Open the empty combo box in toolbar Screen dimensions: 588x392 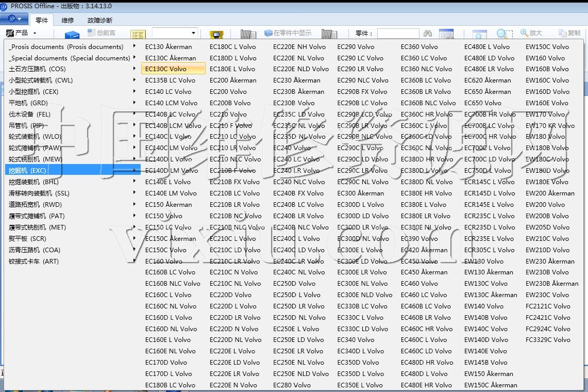click(175, 33)
